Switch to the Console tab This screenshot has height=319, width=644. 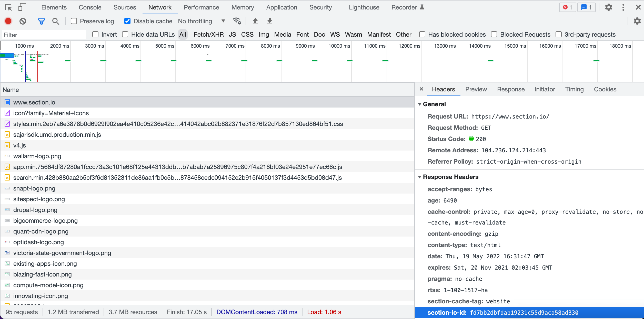[90, 7]
